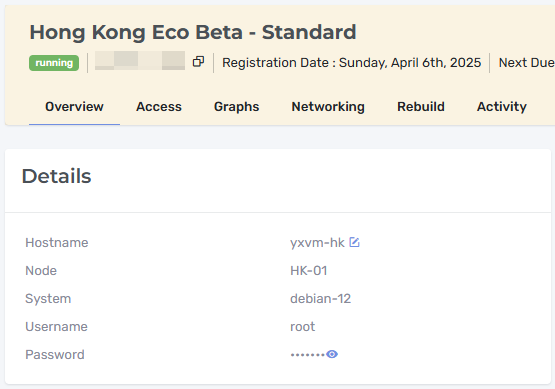Reveal password with the eye icon
The image size is (555, 389).
point(332,354)
